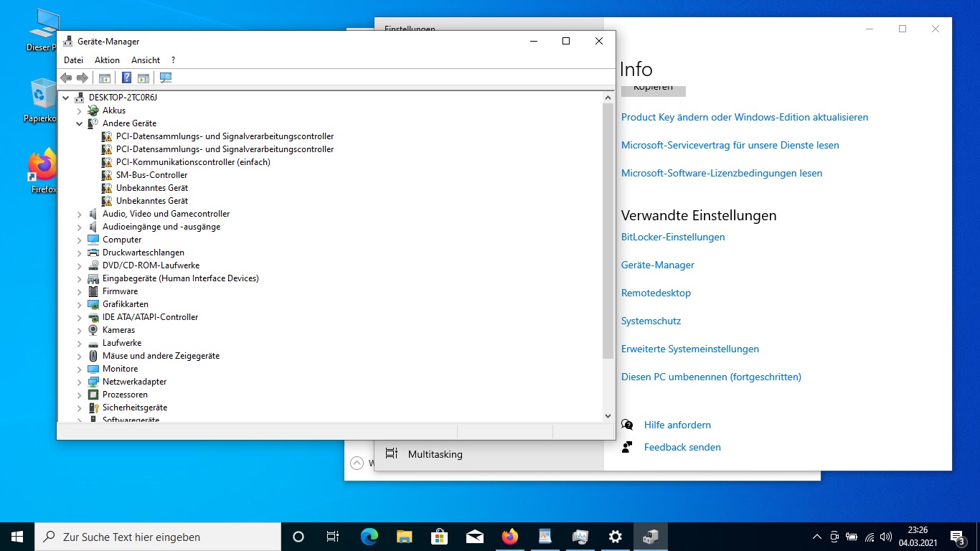Open Product Key ändern oder Windows-Edition aktualisieren link

pos(745,117)
